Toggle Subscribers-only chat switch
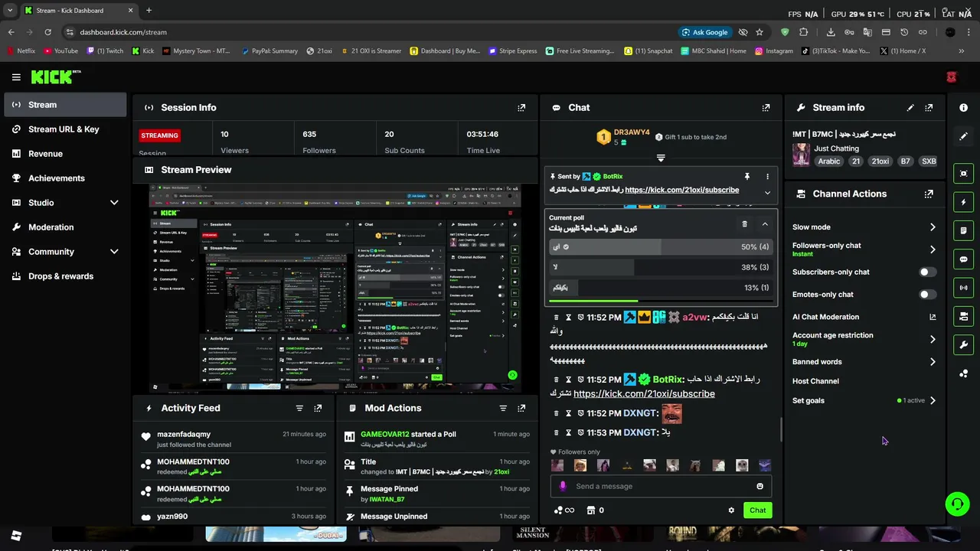980x551 pixels. (x=927, y=272)
